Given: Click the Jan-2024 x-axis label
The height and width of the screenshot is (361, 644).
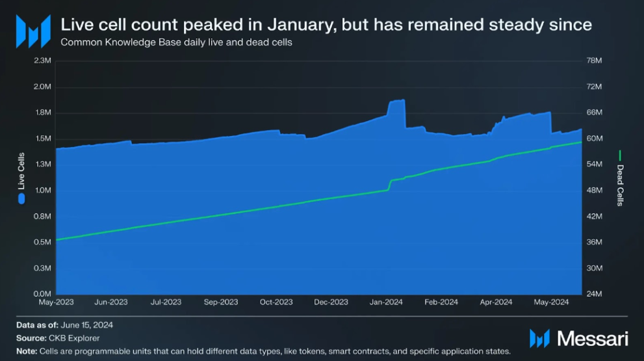Looking at the screenshot, I should (x=385, y=302).
